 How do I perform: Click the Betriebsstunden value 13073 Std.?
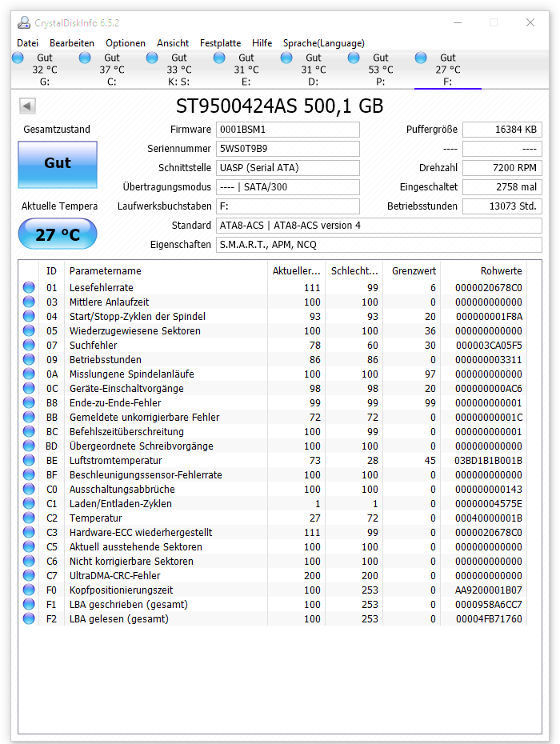(x=502, y=206)
